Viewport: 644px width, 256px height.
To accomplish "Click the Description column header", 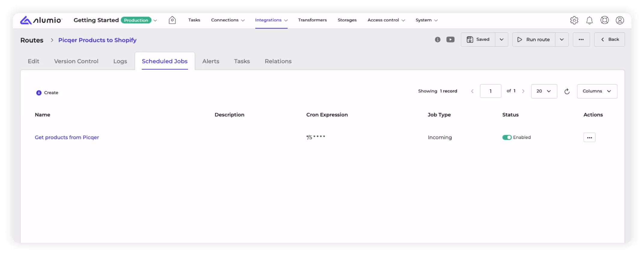I will click(229, 115).
